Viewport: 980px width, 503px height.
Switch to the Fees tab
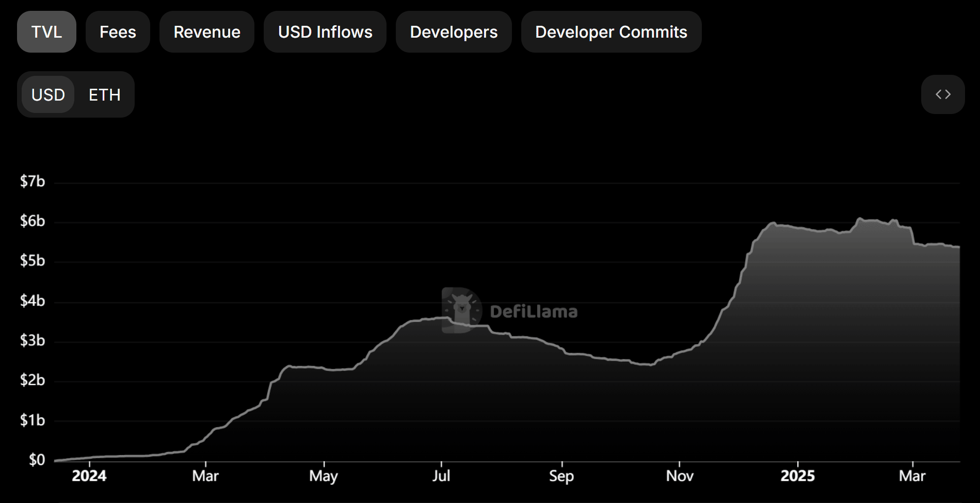click(x=118, y=32)
